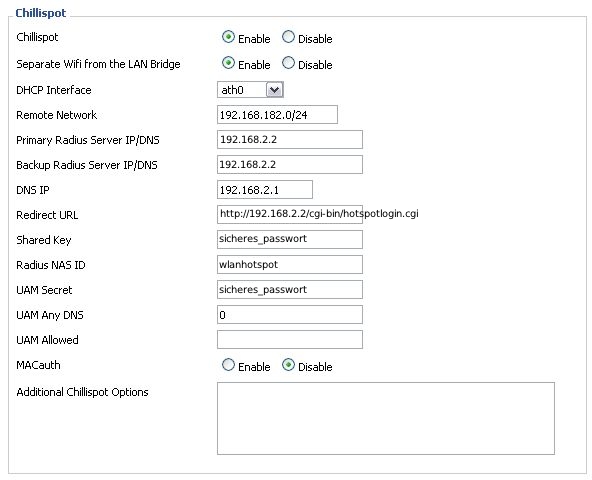Click the Primary Radius Server IP/DNS field
This screenshot has height=480, width=592.
coord(290,140)
